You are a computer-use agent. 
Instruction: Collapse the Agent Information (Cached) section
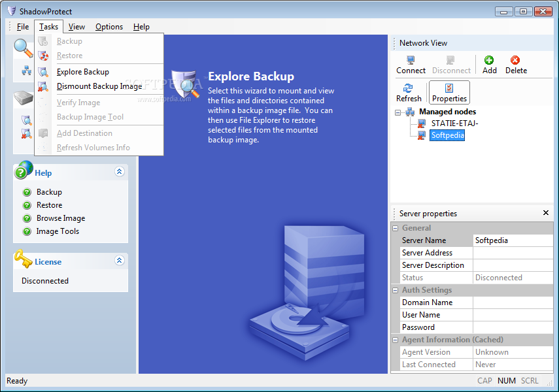click(395, 340)
